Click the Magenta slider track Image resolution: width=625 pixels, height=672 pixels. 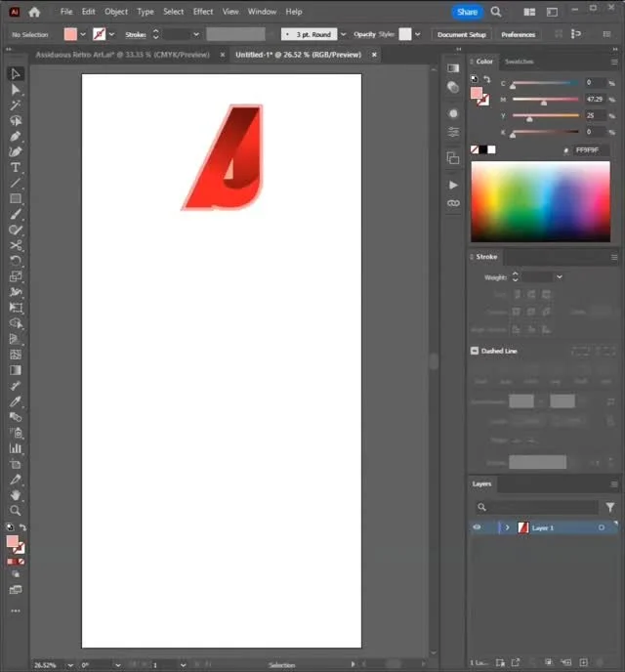click(545, 99)
